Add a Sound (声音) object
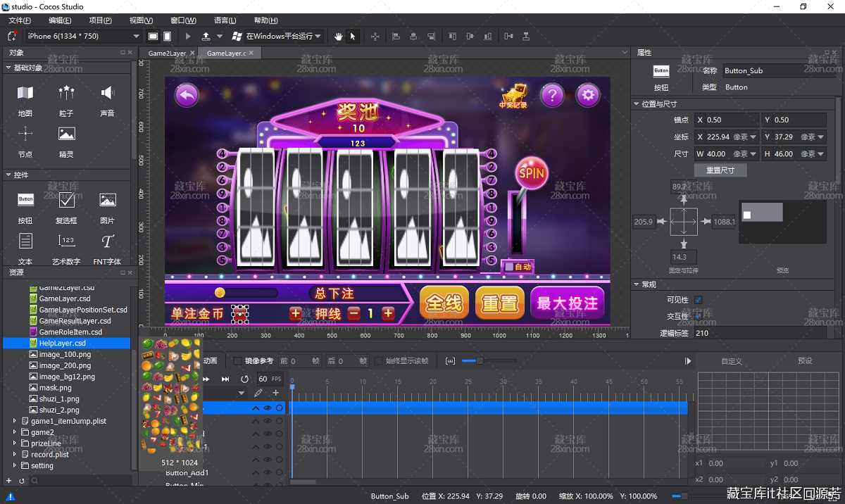 pos(107,93)
